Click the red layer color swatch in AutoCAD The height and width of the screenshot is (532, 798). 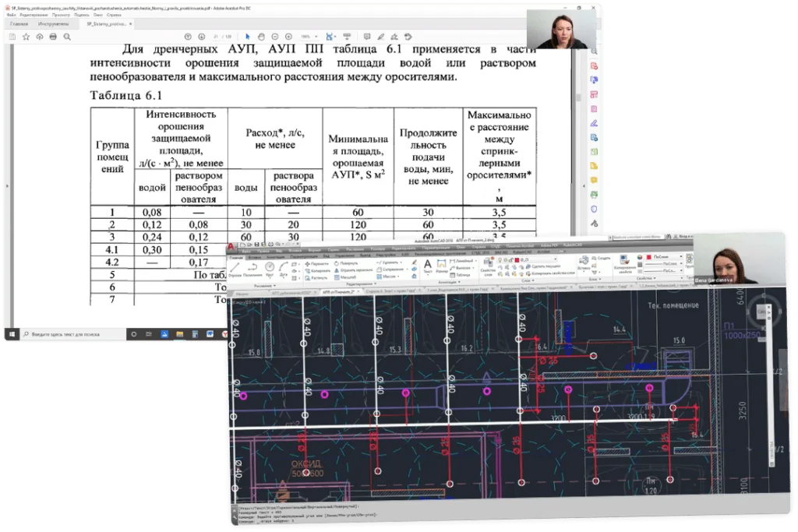pos(517,260)
